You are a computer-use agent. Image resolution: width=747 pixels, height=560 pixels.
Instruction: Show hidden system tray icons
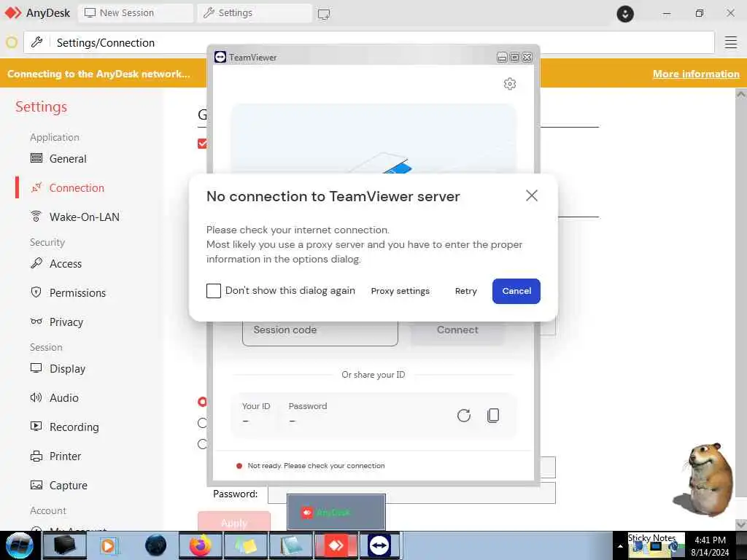pyautogui.click(x=620, y=546)
